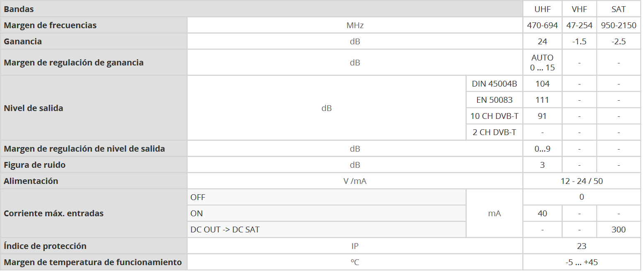Image resolution: width=644 pixels, height=273 pixels.
Task: Click the -5 ... +45 temperature value
Action: click(581, 262)
